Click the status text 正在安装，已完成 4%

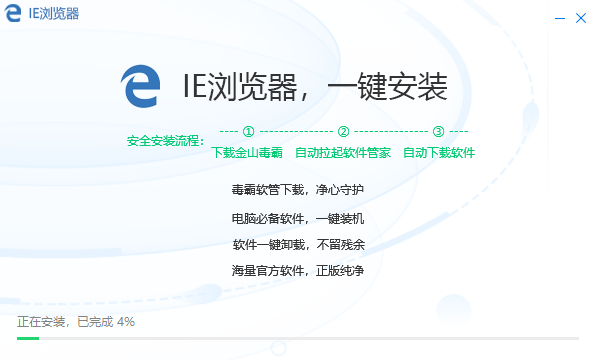tap(76, 322)
